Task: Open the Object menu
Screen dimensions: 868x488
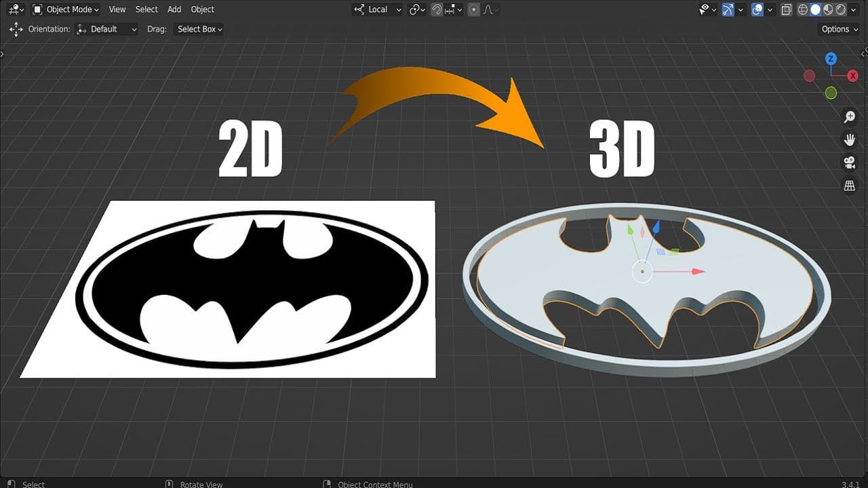Action: click(x=203, y=9)
